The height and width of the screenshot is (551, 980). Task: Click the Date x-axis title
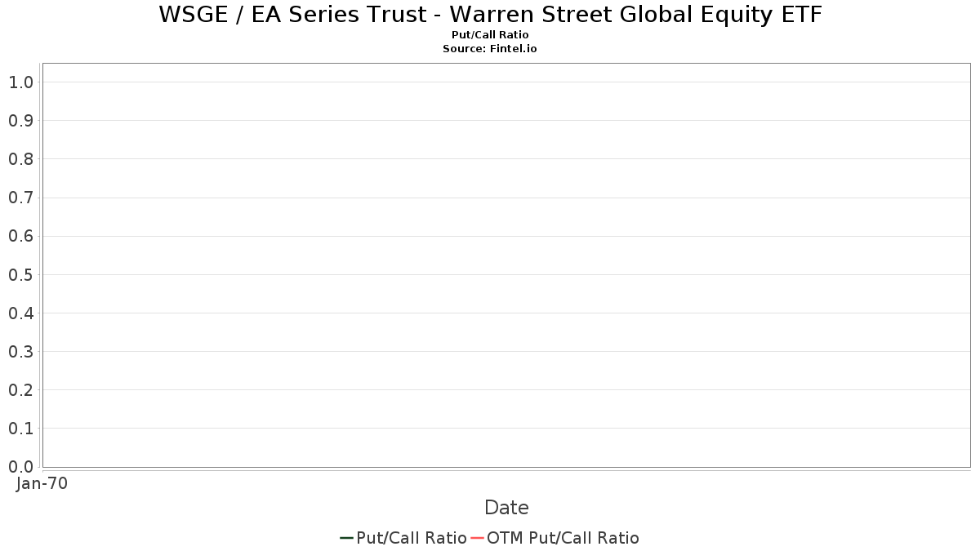coord(506,508)
